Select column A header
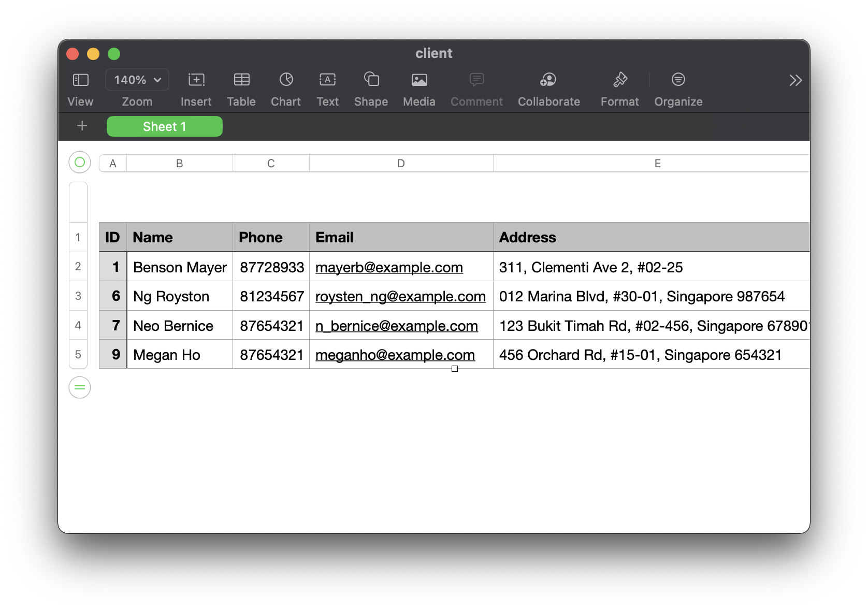 (x=113, y=163)
